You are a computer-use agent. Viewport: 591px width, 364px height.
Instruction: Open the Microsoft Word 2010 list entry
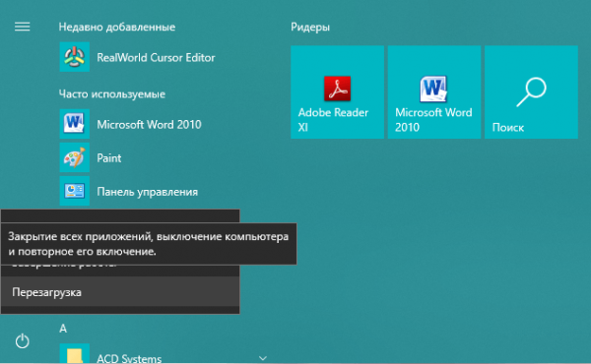point(149,125)
